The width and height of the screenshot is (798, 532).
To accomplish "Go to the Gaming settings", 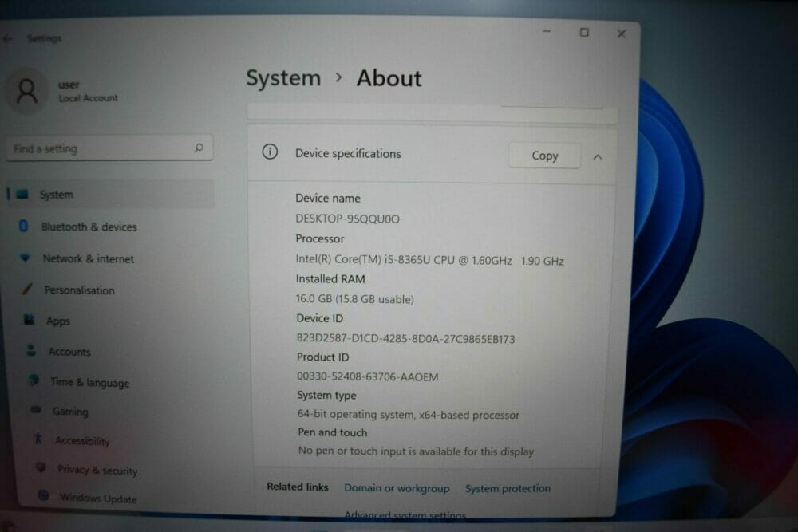I will point(70,412).
